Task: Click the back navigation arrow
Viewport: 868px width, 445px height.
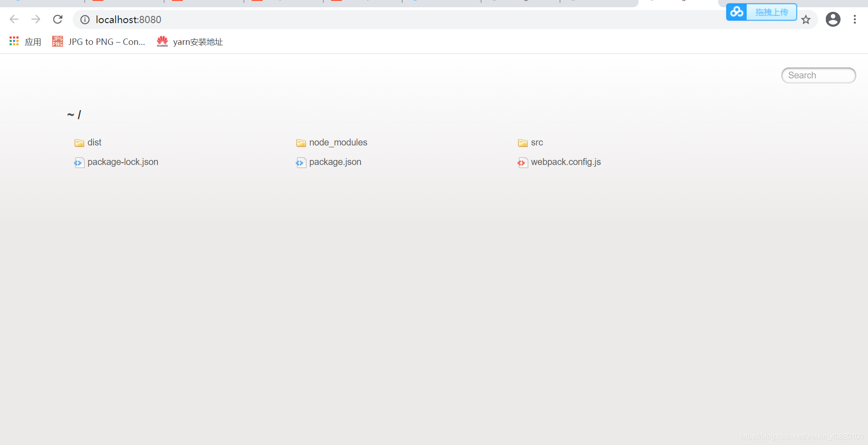Action: (x=14, y=19)
